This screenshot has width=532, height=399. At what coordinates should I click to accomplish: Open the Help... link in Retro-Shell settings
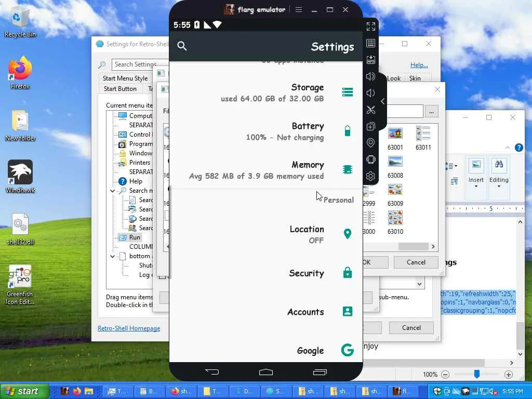point(419,65)
